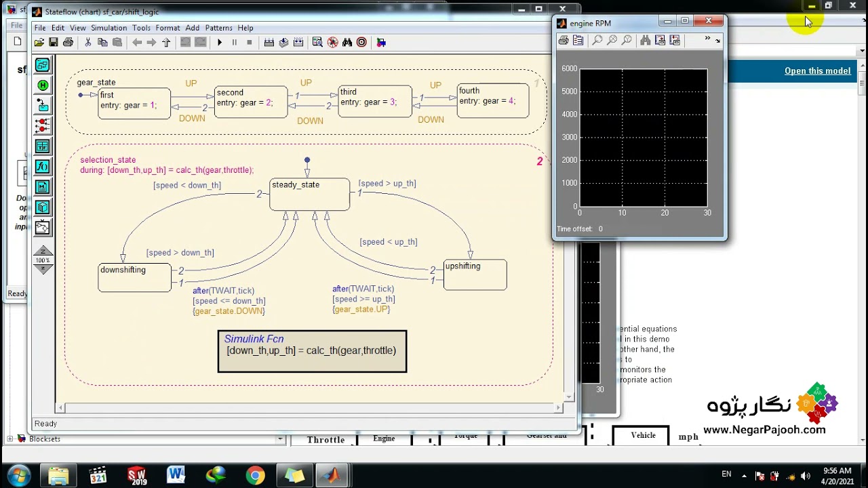Click the red target icon in toolbar
Viewport: 868px width, 488px height.
tap(361, 42)
